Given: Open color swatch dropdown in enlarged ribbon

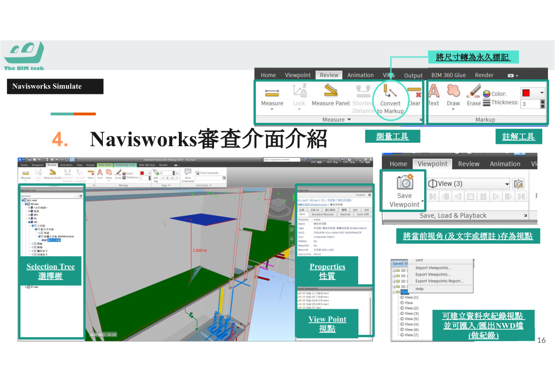Looking at the screenshot, I should (542, 93).
